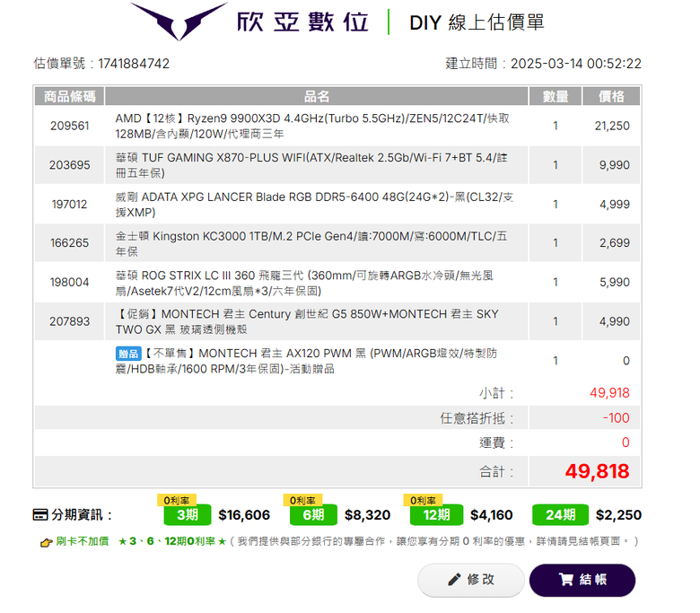Click the 數量 column header
Screen dimensions: 700x613
pyautogui.click(x=556, y=96)
